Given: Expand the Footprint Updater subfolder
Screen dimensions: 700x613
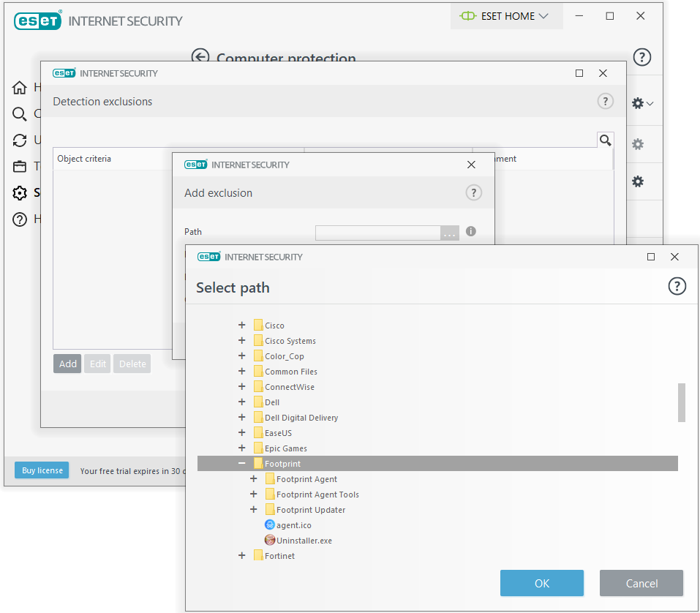Looking at the screenshot, I should pos(254,509).
